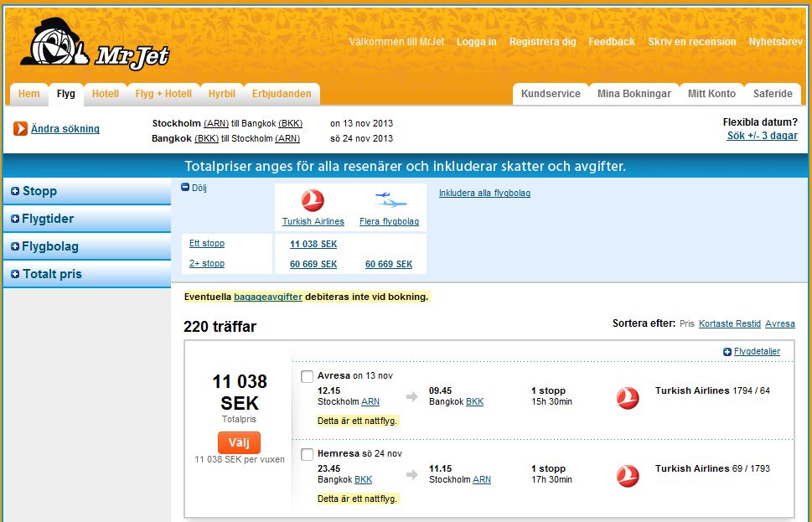
Task: Go to the Hyrbil tab
Action: tap(221, 94)
